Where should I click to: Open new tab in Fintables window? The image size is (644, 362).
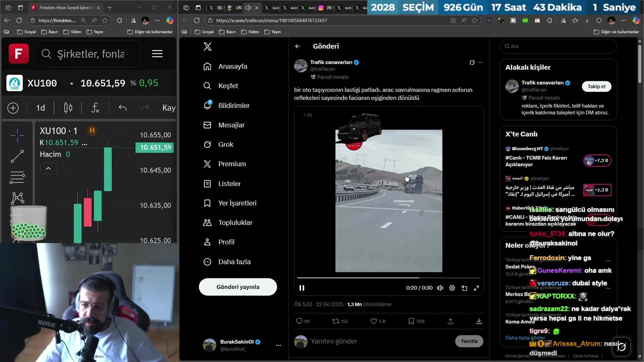point(110,8)
